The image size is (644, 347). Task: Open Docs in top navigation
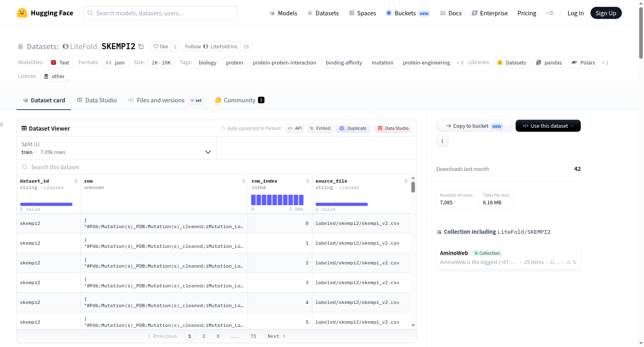(x=451, y=13)
